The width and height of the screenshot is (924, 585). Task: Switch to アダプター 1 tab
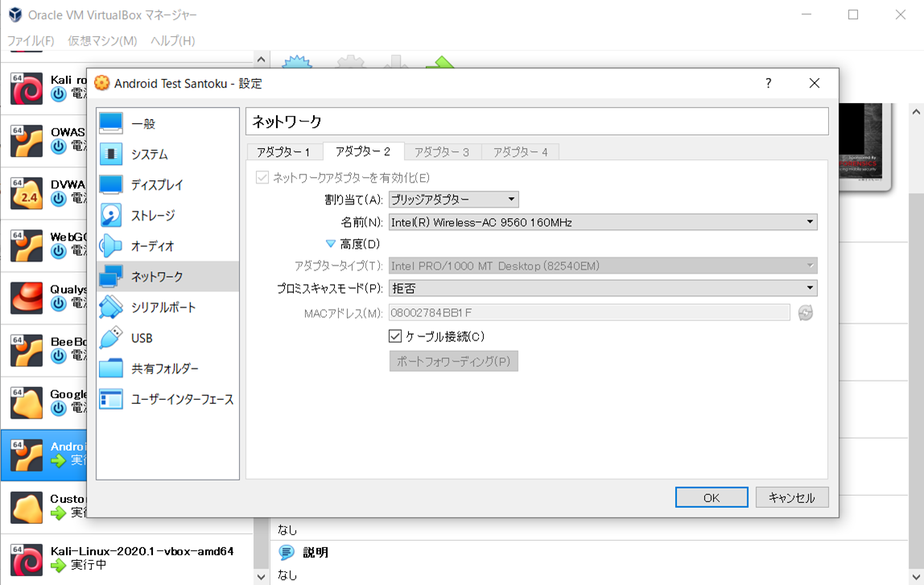point(284,152)
